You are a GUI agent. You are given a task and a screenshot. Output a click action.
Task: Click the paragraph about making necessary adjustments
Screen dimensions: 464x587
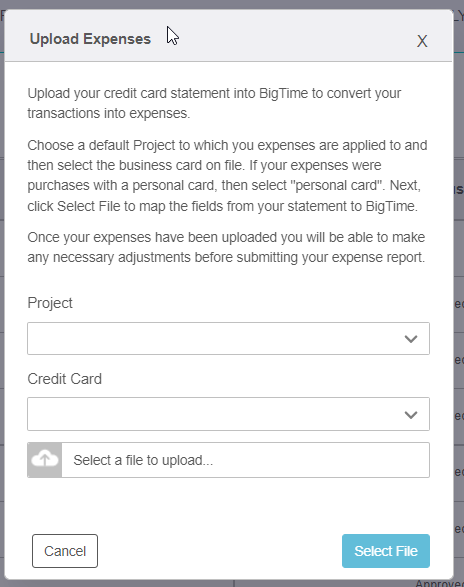(x=226, y=247)
